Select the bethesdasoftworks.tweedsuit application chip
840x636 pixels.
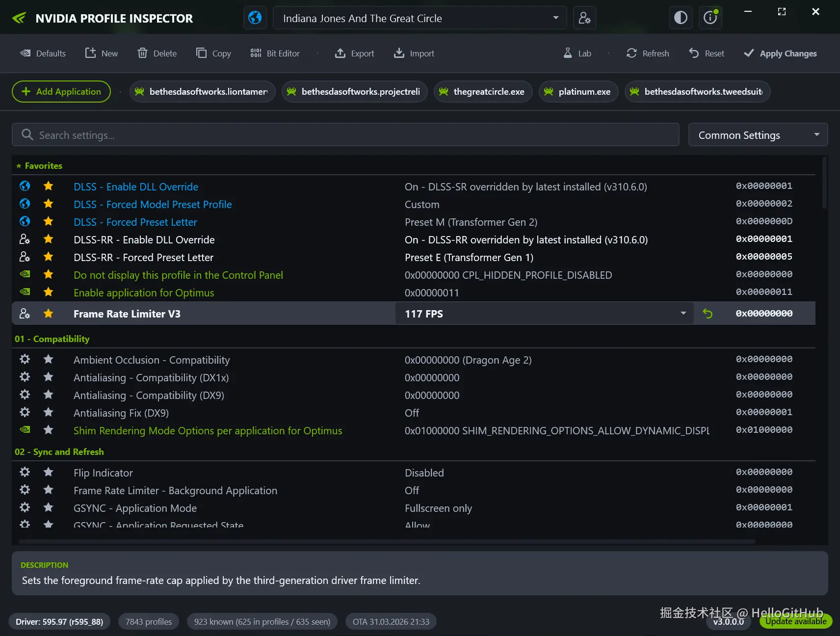tap(697, 92)
